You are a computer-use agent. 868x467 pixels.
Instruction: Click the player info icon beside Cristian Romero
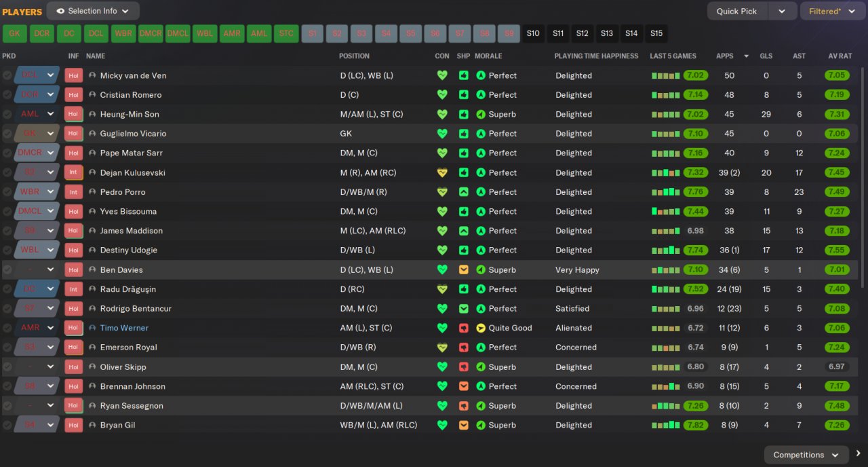tap(92, 95)
